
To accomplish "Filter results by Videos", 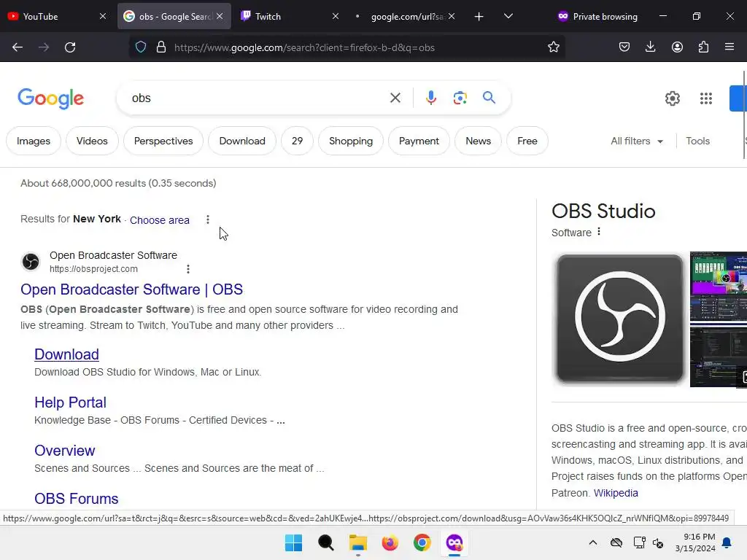I will [92, 141].
